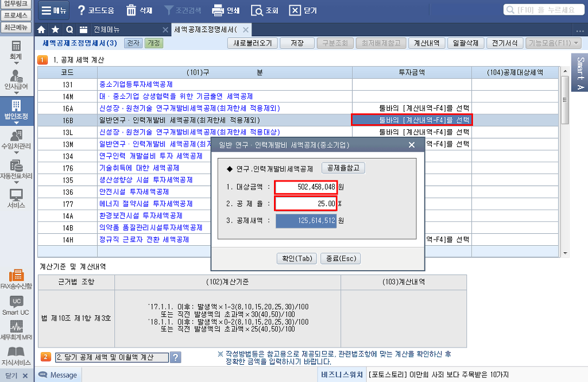The height and width of the screenshot is (382, 588).
Task: Click the 공제율 input field
Action: (x=306, y=204)
